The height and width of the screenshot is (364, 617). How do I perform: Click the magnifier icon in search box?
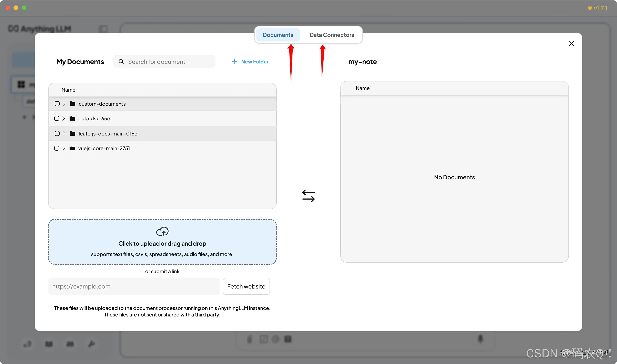[121, 61]
